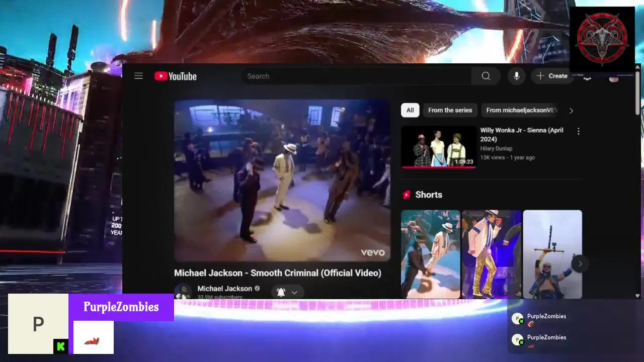
Task: Click the YouTube search field
Action: pos(356,76)
